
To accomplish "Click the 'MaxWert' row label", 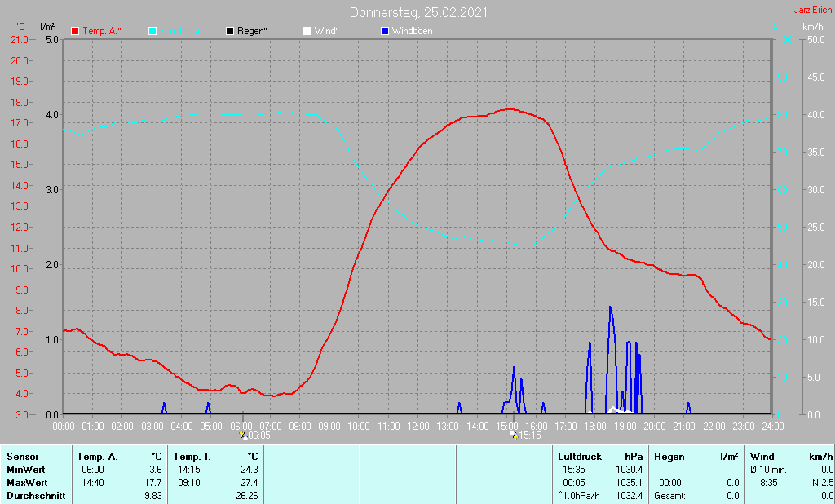I will click(27, 483).
